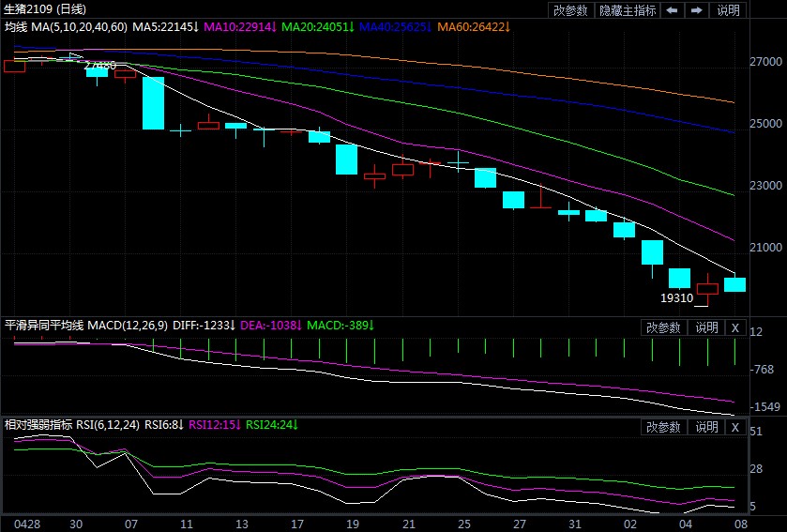The image size is (787, 532).
Task: Open 改参数 for the main chart
Action: pyautogui.click(x=570, y=10)
